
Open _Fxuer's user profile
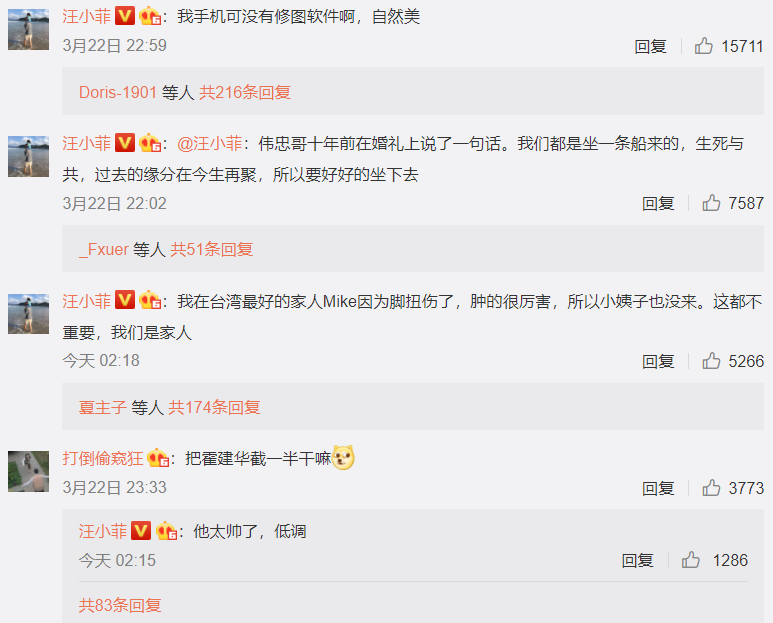click(x=104, y=249)
